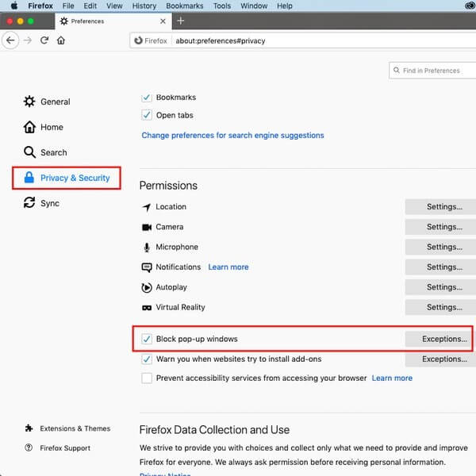Open the Bookmarks menu in menu bar

click(x=184, y=6)
